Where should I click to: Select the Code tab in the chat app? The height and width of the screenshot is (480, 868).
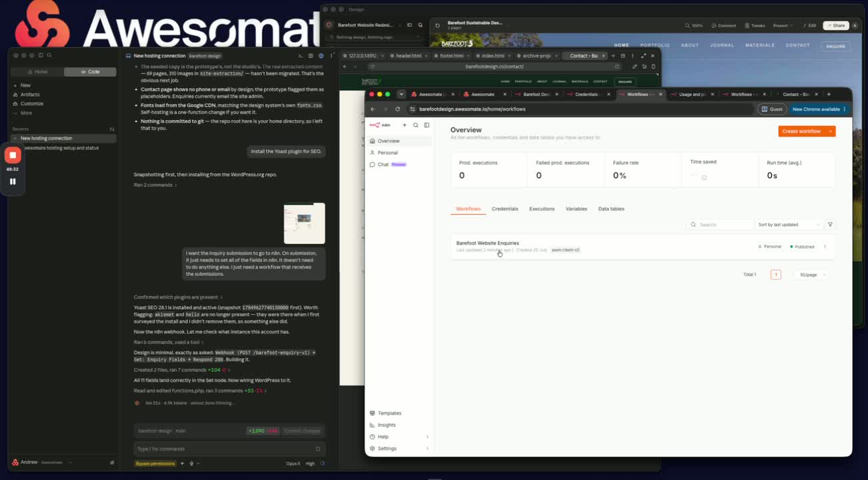[90, 71]
